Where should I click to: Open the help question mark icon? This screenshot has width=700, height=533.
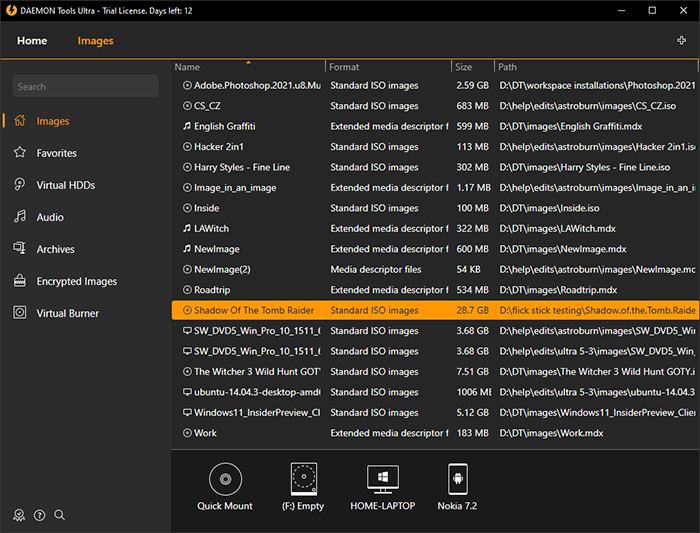[39, 515]
